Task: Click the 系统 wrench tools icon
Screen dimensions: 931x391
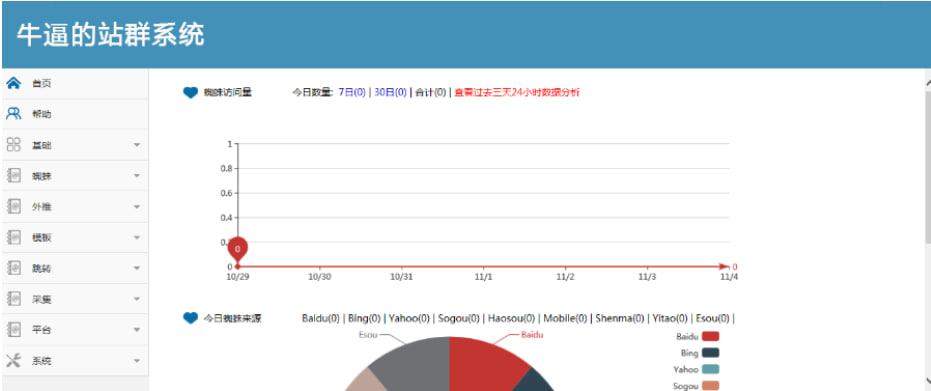Action: click(13, 360)
